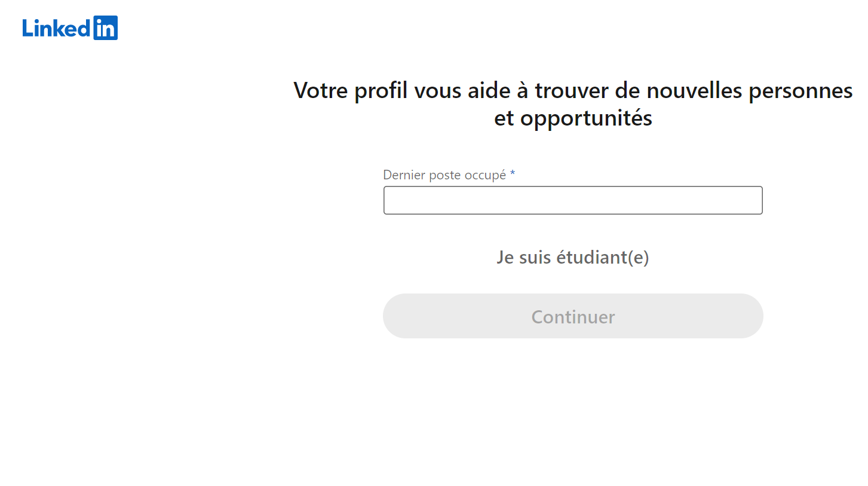Click the blue "in" square icon

[x=106, y=28]
